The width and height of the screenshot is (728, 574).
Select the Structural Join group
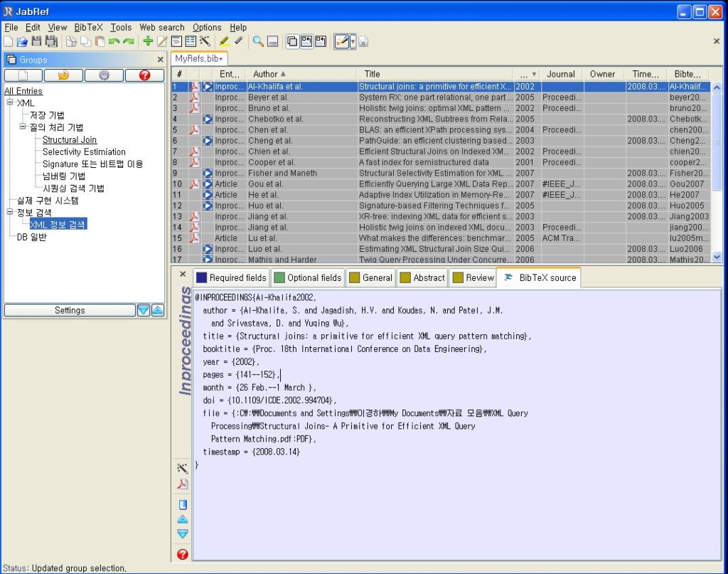[70, 140]
